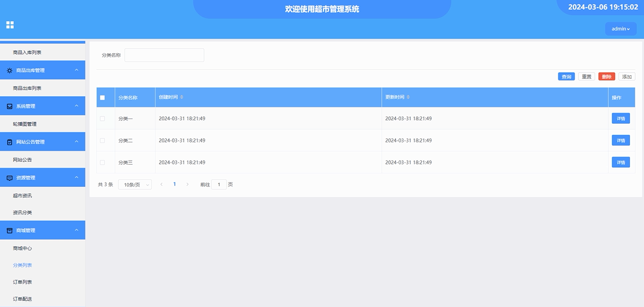The width and height of the screenshot is (644, 307).
Task: Open 超市资讯 in the sidebar
Action: 22,196
